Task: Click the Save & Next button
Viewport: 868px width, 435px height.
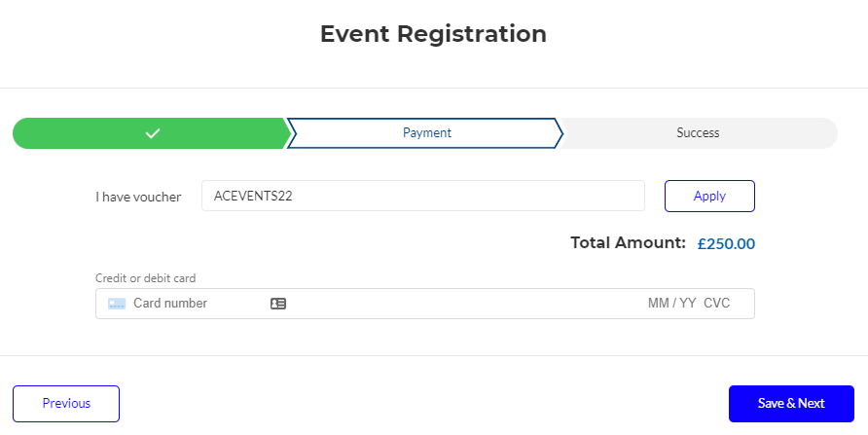Action: pyautogui.click(x=791, y=404)
